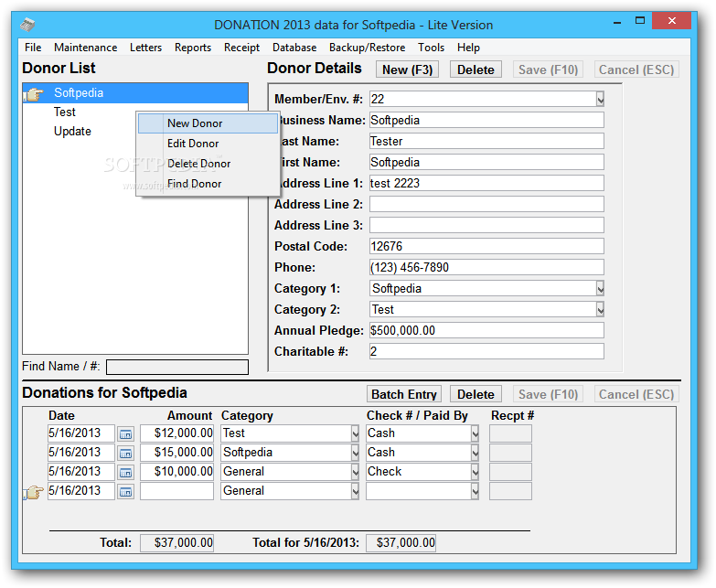Open calendar picker for the $12,000.00 donation
This screenshot has height=588, width=716.
pyautogui.click(x=125, y=433)
